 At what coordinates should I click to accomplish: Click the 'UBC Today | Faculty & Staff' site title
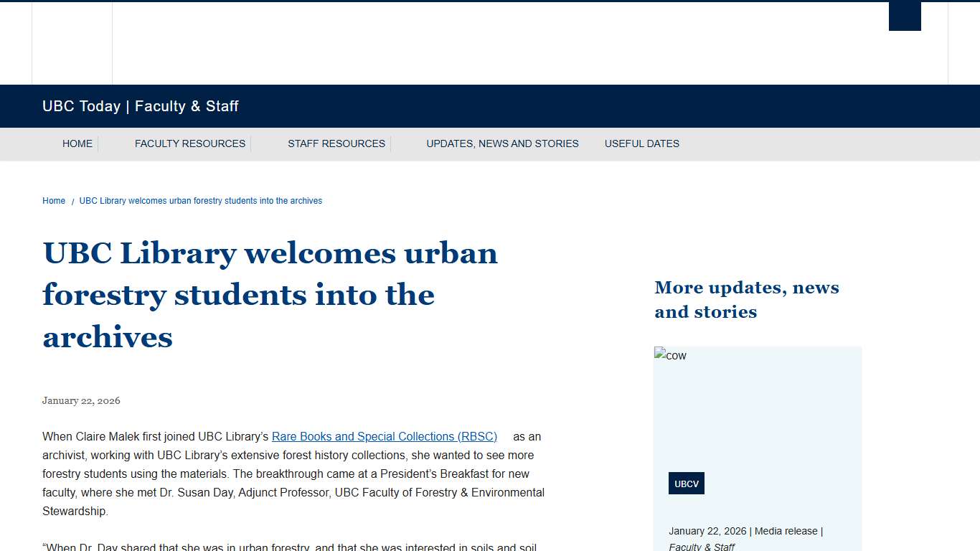coord(140,106)
